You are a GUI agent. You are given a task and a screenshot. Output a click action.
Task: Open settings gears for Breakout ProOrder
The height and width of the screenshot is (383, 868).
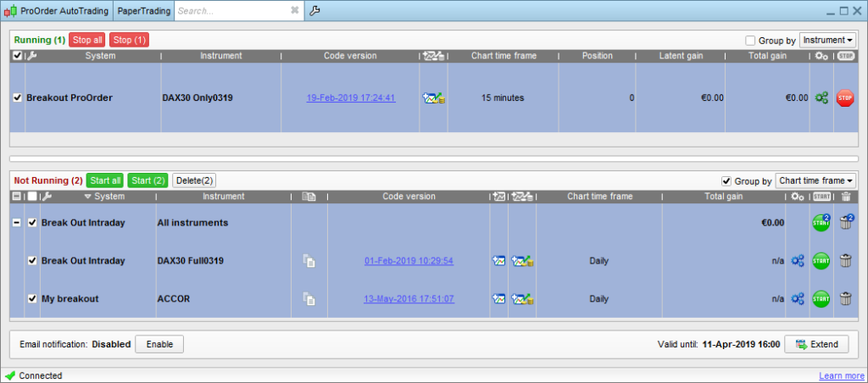coord(821,98)
